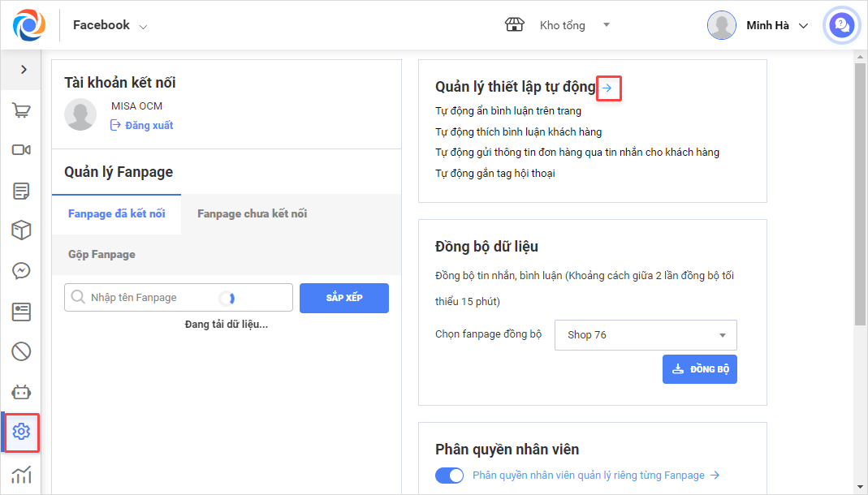This screenshot has width=868, height=495.
Task: Toggle Phân quyền nhân viên switch
Action: (449, 476)
